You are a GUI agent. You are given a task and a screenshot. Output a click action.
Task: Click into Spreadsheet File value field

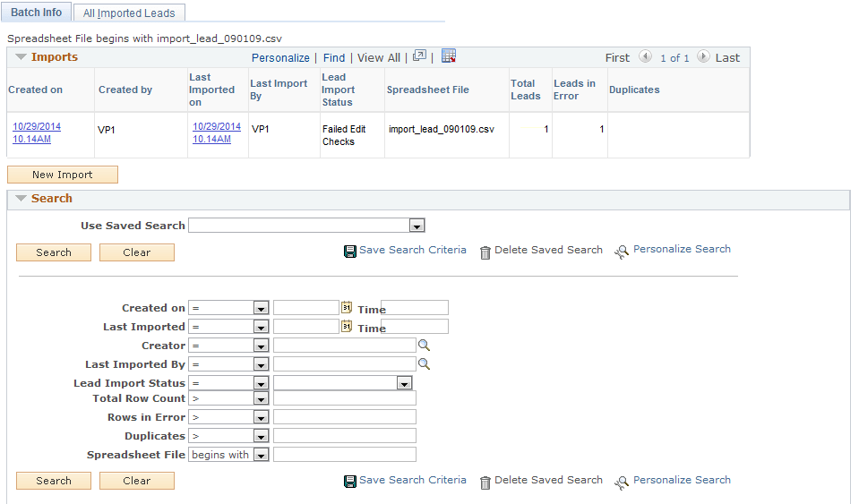[345, 455]
